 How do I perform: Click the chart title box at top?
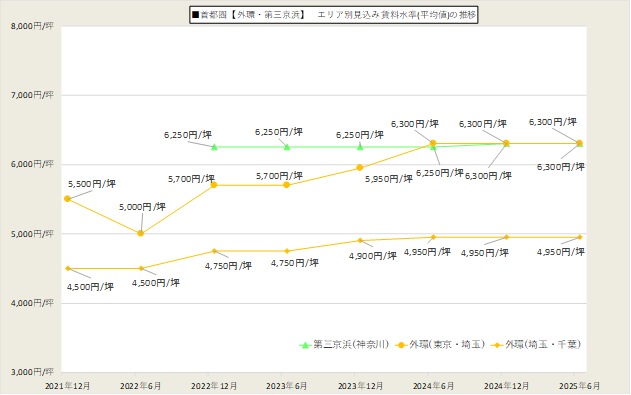click(334, 15)
